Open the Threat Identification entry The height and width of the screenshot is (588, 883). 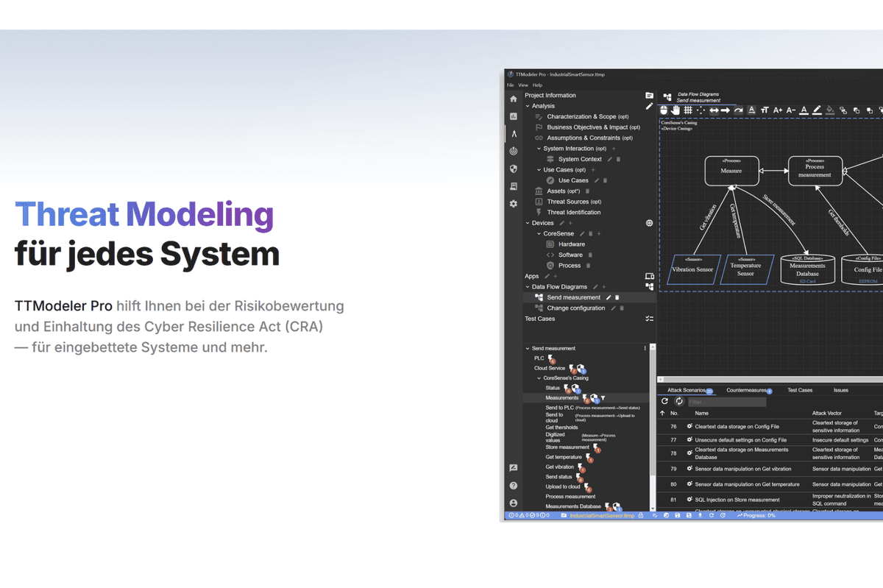(573, 212)
